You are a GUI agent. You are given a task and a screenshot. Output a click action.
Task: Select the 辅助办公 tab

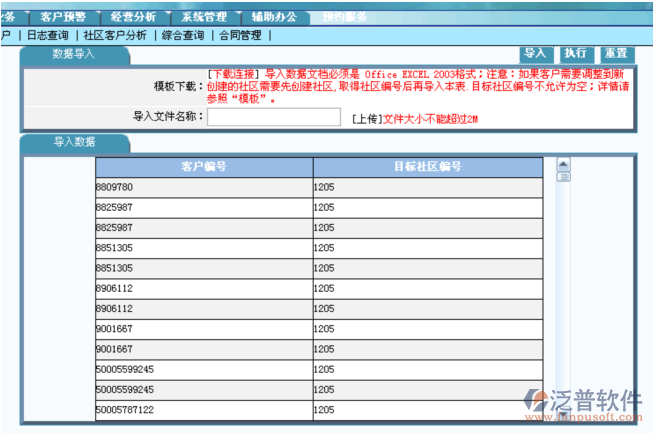click(x=274, y=17)
